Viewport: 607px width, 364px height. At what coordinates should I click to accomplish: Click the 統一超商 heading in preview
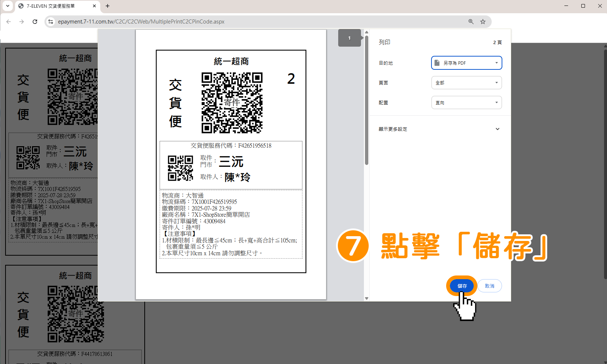click(x=231, y=61)
